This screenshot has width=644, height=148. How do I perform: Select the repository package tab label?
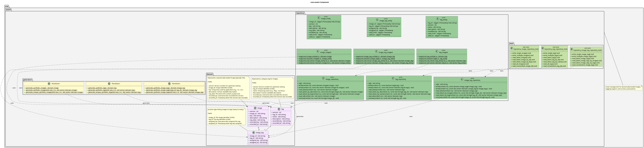(300, 13)
